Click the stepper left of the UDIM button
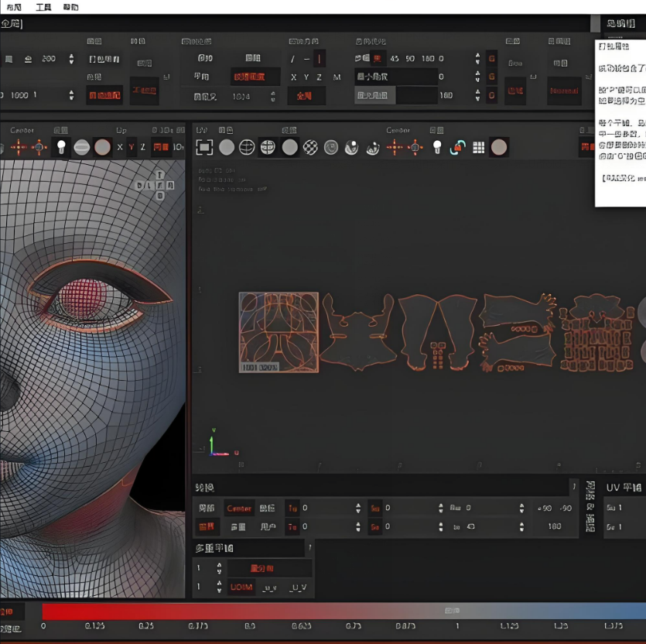 point(219,587)
